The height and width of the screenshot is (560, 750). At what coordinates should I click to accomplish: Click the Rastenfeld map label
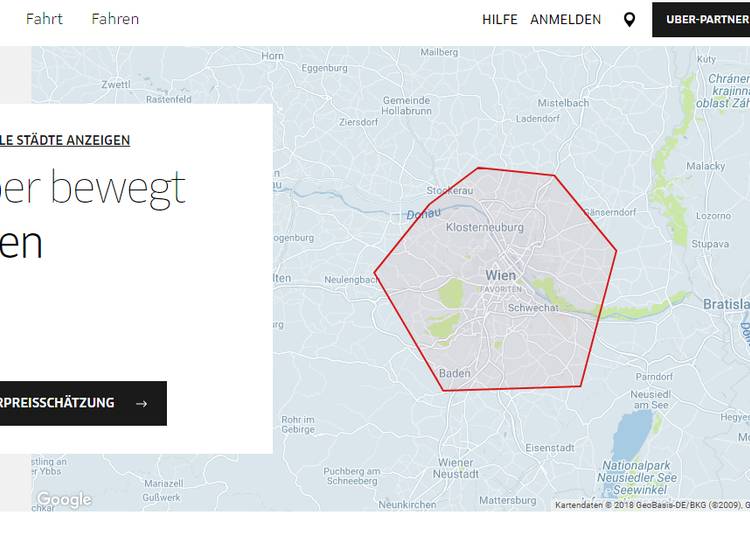tap(168, 99)
